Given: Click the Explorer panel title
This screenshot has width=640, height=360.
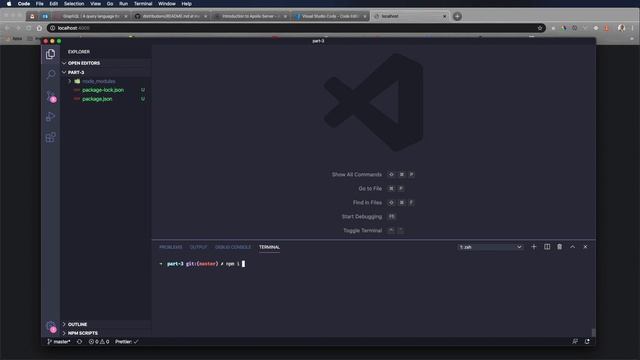Looking at the screenshot, I should point(79,52).
